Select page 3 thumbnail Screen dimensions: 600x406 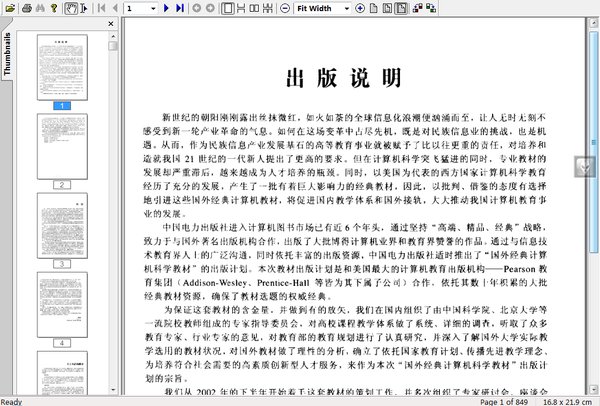tap(62, 225)
